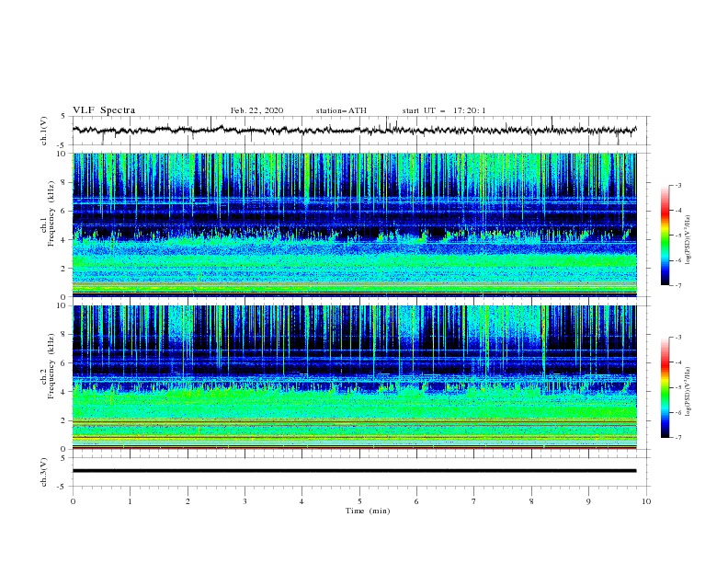Click the "ch.1(V)" axis label
Screen dimensions: 728x563
(x=44, y=131)
